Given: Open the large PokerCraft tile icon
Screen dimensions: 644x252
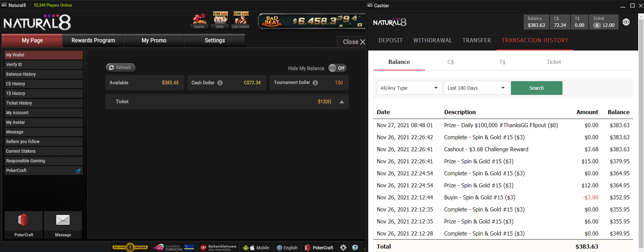Looking at the screenshot, I should (x=24, y=225).
